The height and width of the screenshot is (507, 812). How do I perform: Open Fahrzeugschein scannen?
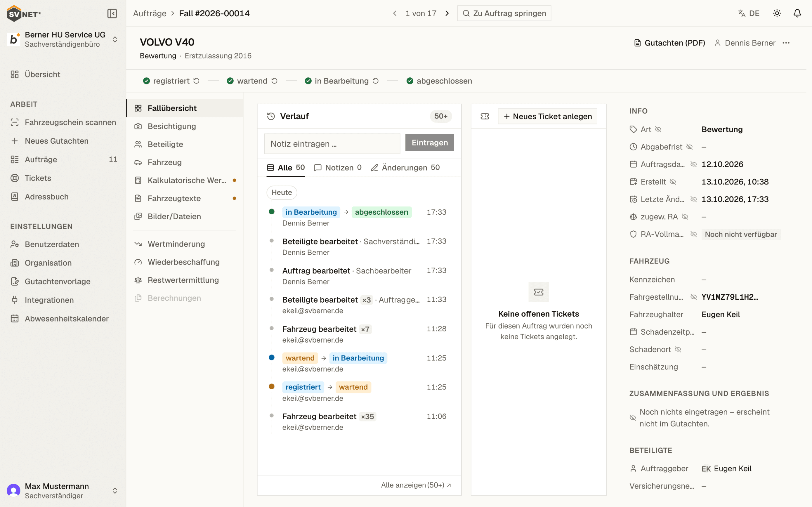click(63, 122)
